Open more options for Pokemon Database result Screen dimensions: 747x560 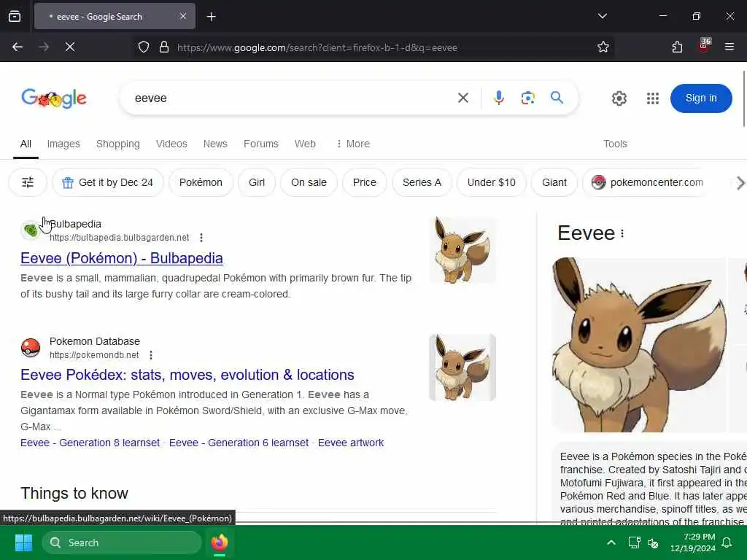pos(150,355)
